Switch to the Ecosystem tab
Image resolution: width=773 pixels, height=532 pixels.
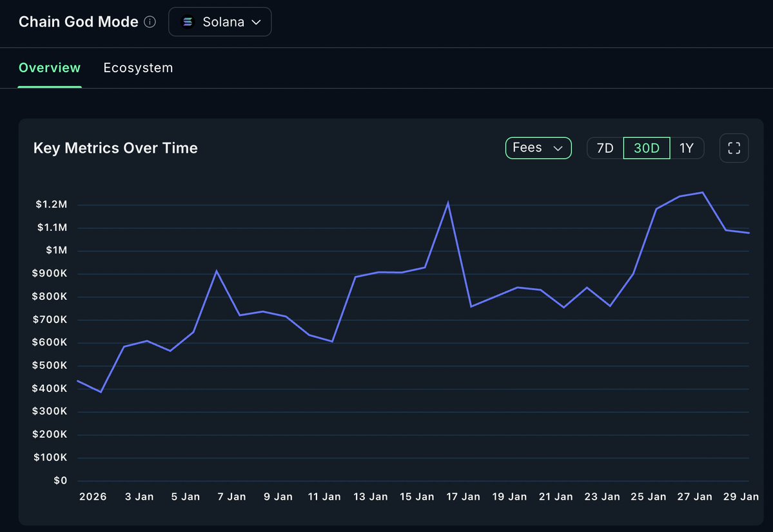tap(138, 68)
